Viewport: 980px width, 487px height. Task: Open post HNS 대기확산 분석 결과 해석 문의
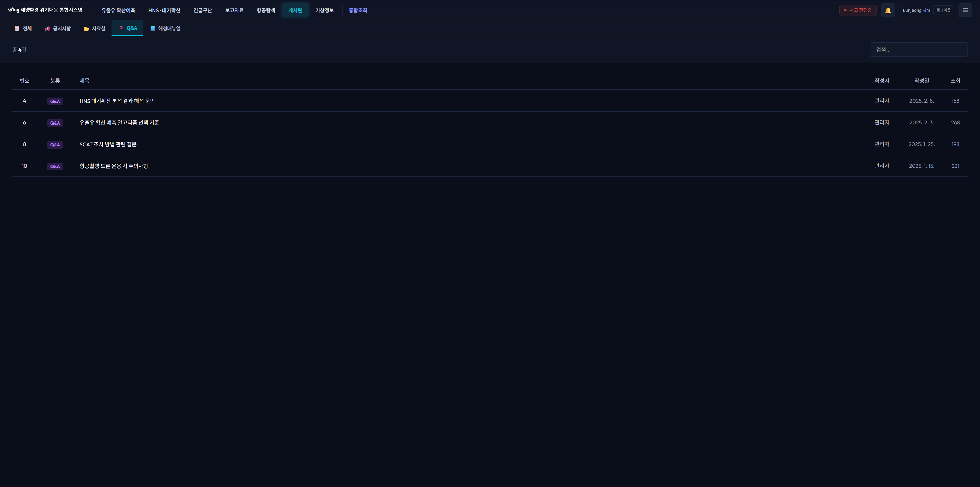point(117,101)
